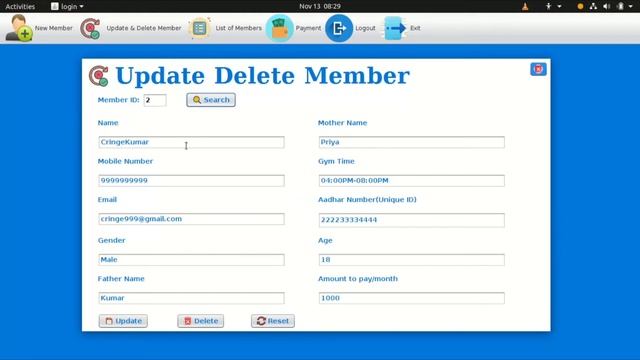Click the Exit toolbar item
The width and height of the screenshot is (640, 360).
[x=402, y=28]
